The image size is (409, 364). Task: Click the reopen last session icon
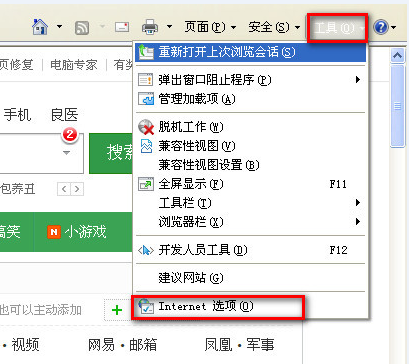click(146, 52)
